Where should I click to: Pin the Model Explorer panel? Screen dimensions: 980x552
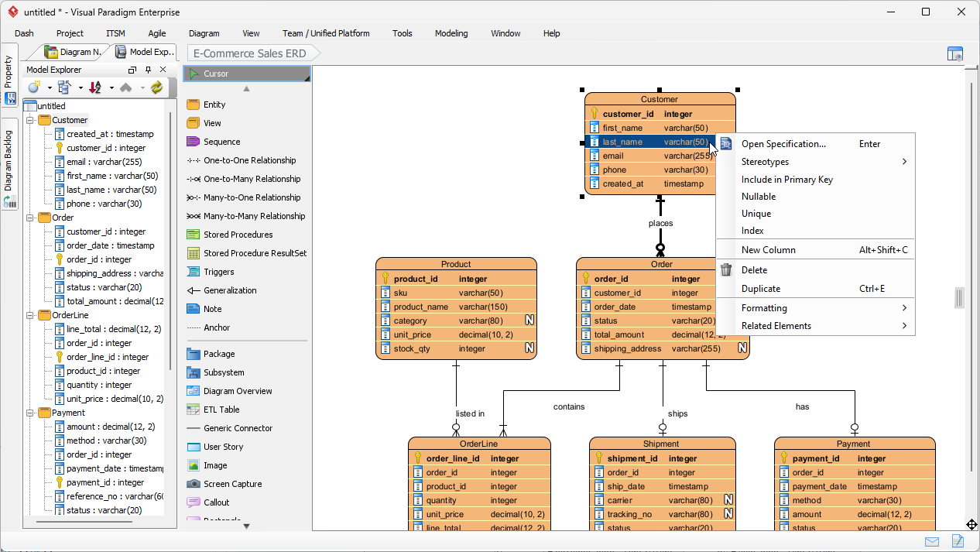click(x=149, y=70)
